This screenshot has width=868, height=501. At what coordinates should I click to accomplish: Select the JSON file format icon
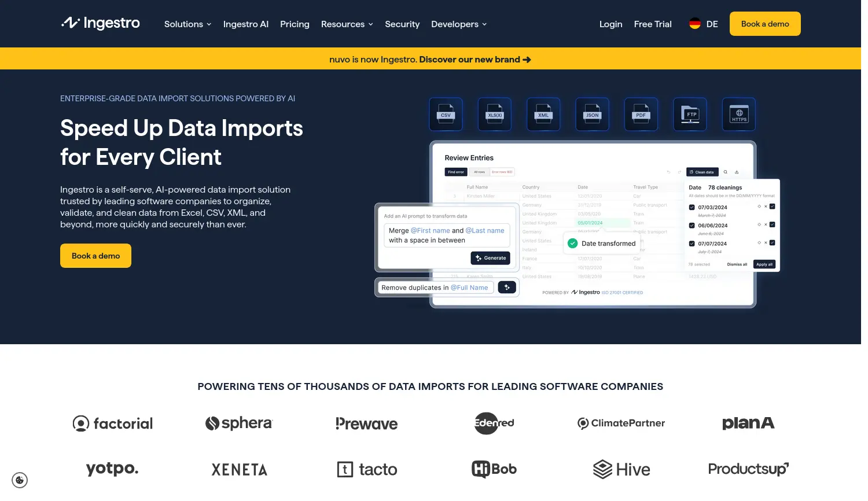pos(592,114)
